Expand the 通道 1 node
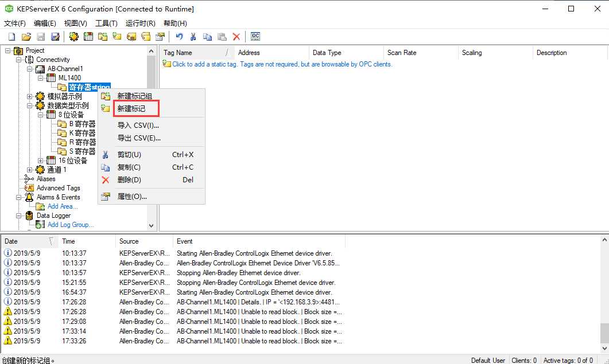This screenshot has height=364, width=609. coord(29,170)
